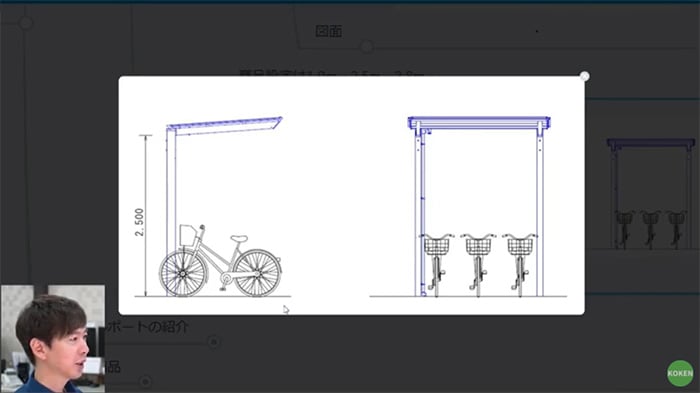
Task: Click the presenter webcam video thumbnail
Action: (x=53, y=339)
